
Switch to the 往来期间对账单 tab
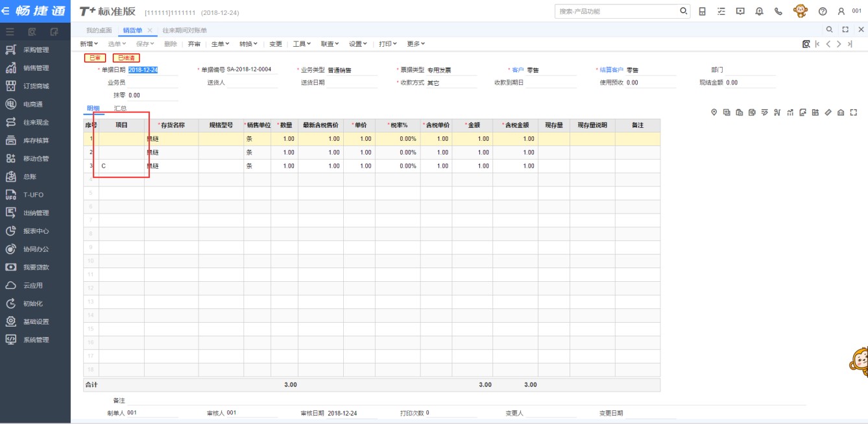[x=185, y=31]
